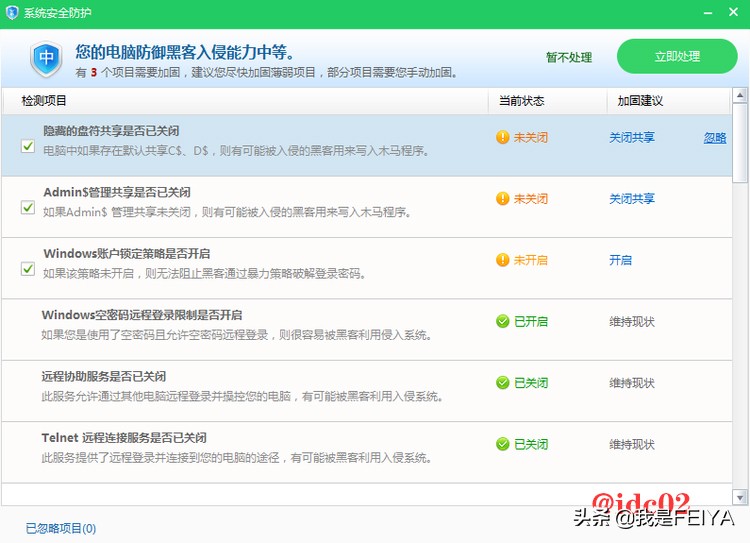
Task: Click the 开启 link for 账户锁定策略
Action: (620, 260)
